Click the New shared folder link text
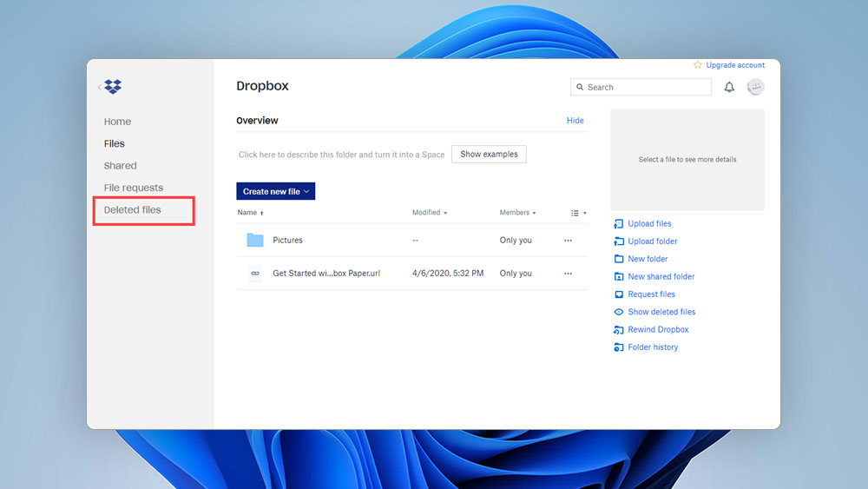Image resolution: width=868 pixels, height=489 pixels. point(661,277)
